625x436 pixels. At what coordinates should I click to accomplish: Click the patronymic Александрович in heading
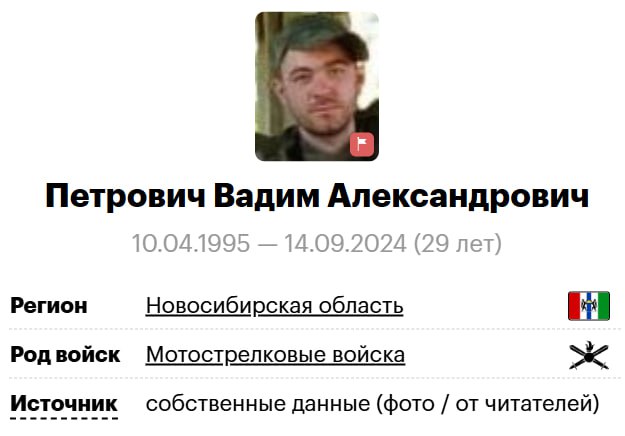click(458, 196)
